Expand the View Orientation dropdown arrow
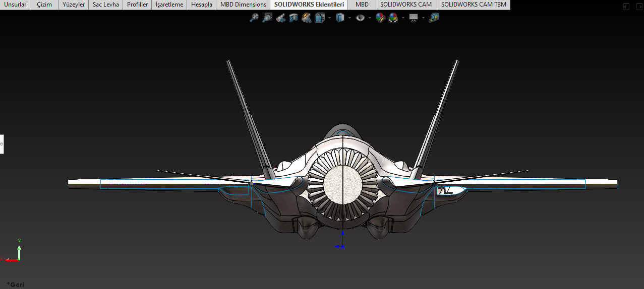 (x=329, y=18)
